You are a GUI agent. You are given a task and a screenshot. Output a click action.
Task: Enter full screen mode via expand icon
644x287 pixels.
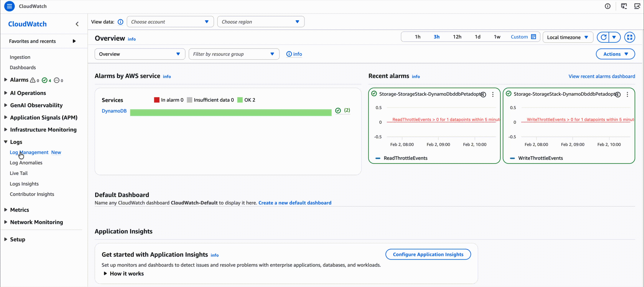[x=629, y=37]
